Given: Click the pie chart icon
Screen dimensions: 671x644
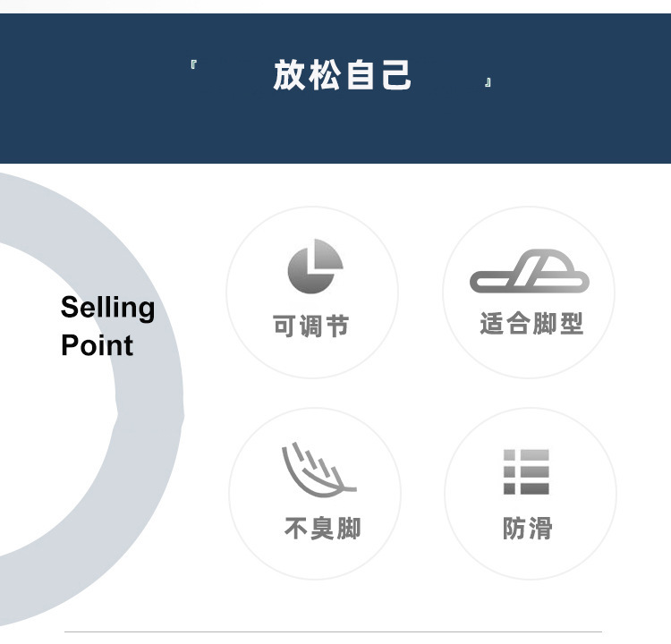Looking at the screenshot, I should click(x=315, y=267).
